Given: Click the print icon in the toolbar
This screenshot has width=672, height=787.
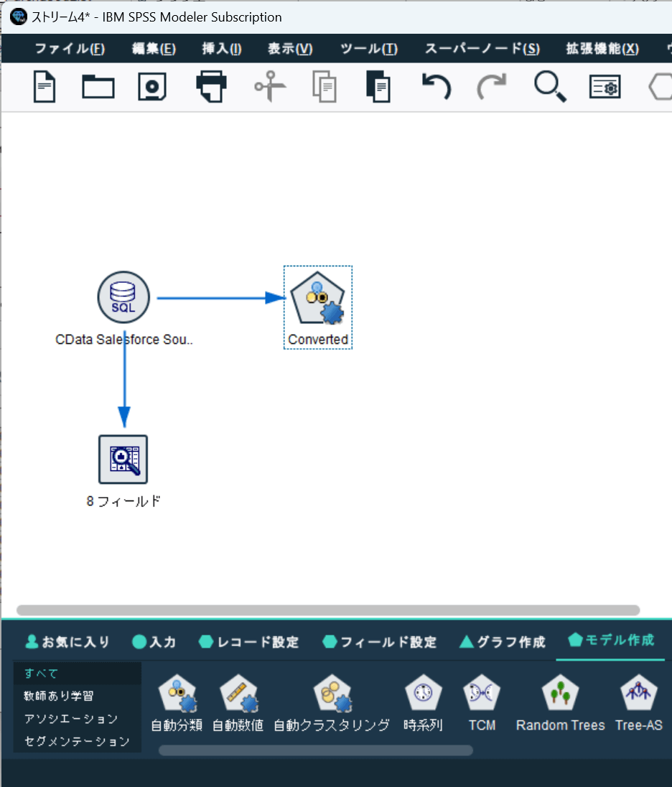Looking at the screenshot, I should [211, 87].
